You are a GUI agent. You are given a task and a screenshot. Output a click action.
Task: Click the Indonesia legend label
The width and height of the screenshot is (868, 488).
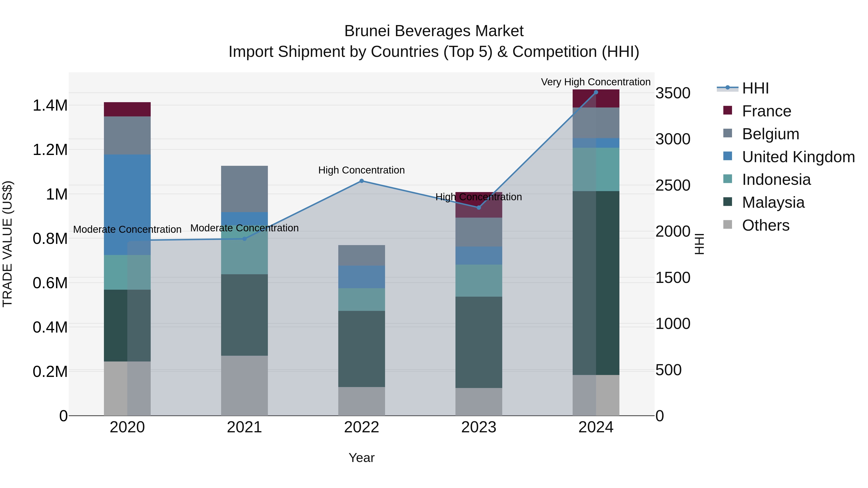pos(776,180)
